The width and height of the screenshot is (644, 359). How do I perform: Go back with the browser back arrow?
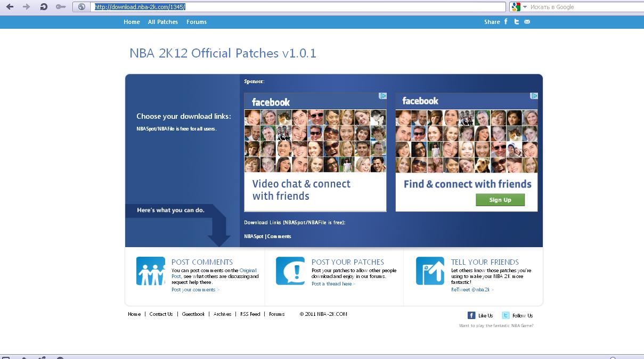click(10, 7)
